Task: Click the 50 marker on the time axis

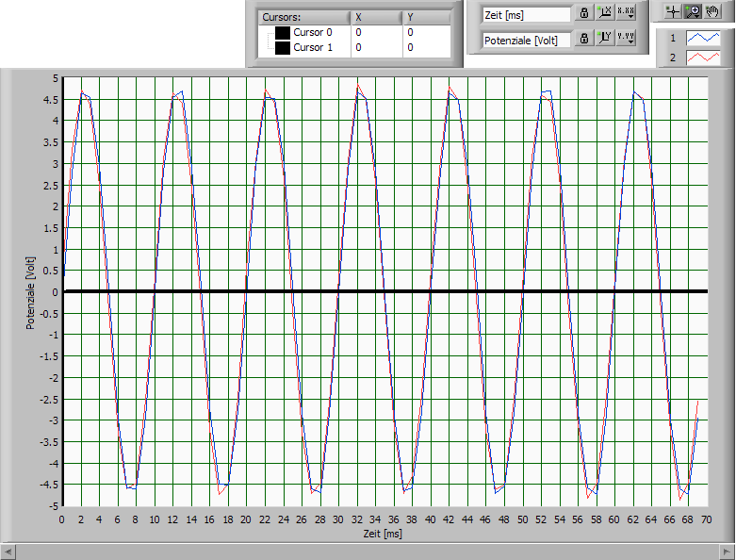Action: pyautogui.click(x=522, y=519)
